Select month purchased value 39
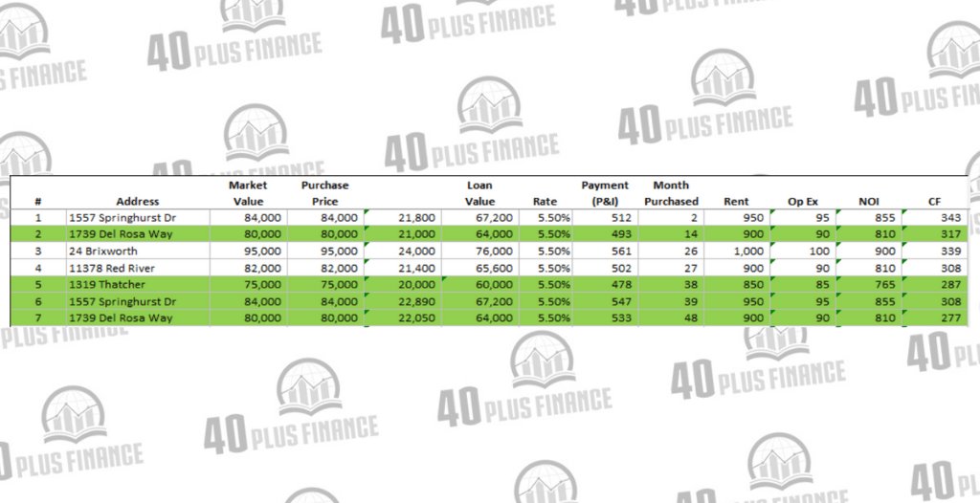980x503 pixels. pyautogui.click(x=671, y=301)
